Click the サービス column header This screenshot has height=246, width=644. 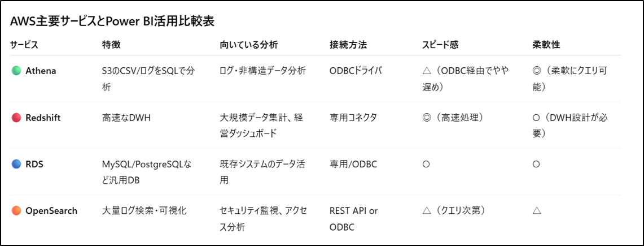coord(24,45)
